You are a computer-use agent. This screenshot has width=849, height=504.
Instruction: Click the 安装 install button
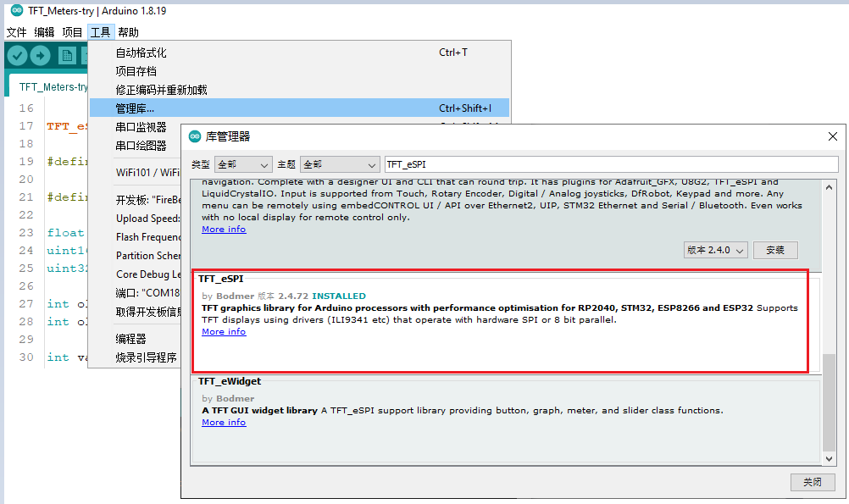[x=775, y=250]
